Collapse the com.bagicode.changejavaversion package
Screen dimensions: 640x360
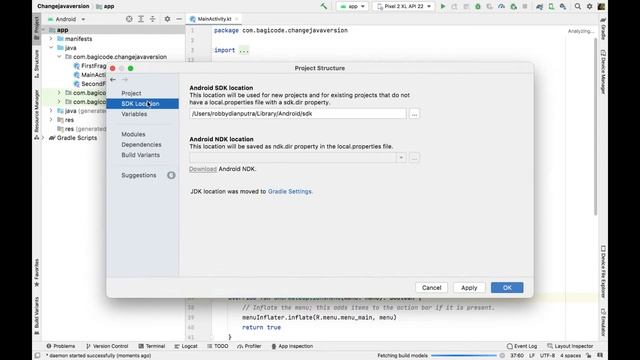59,57
